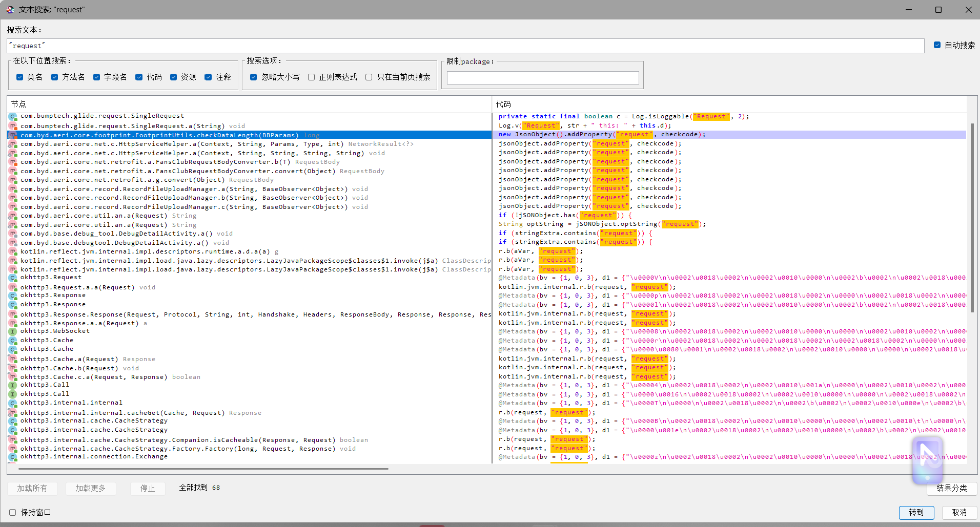Enable the 正则表达式 option
The image size is (980, 527).
(311, 77)
